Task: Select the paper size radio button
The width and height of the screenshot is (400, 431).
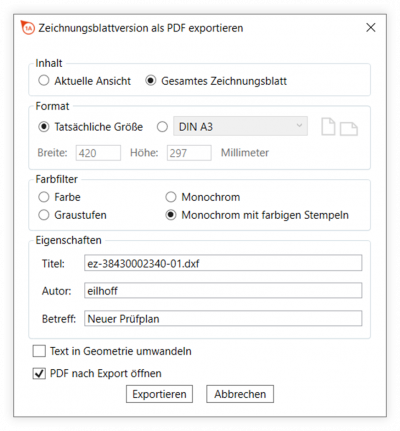Action: click(162, 127)
